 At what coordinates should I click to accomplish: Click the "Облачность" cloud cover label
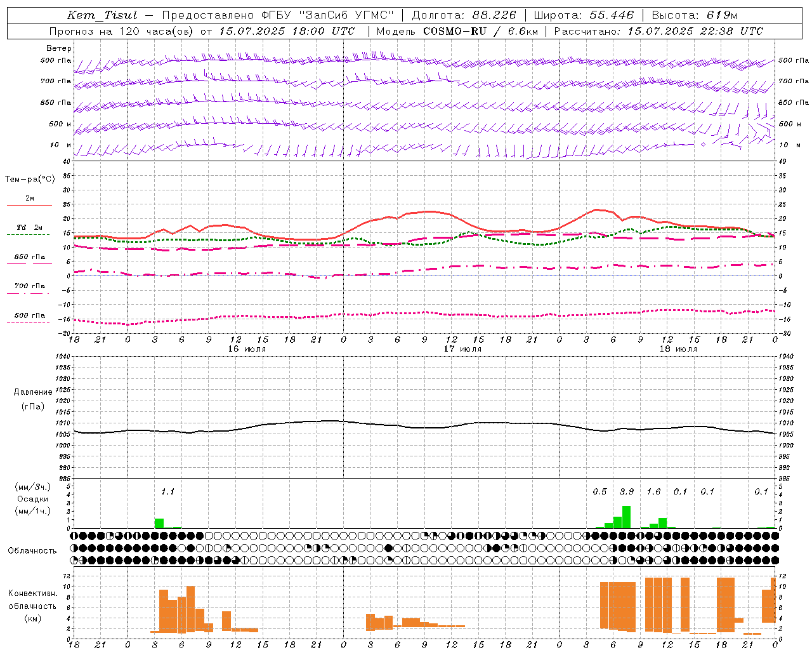32,550
